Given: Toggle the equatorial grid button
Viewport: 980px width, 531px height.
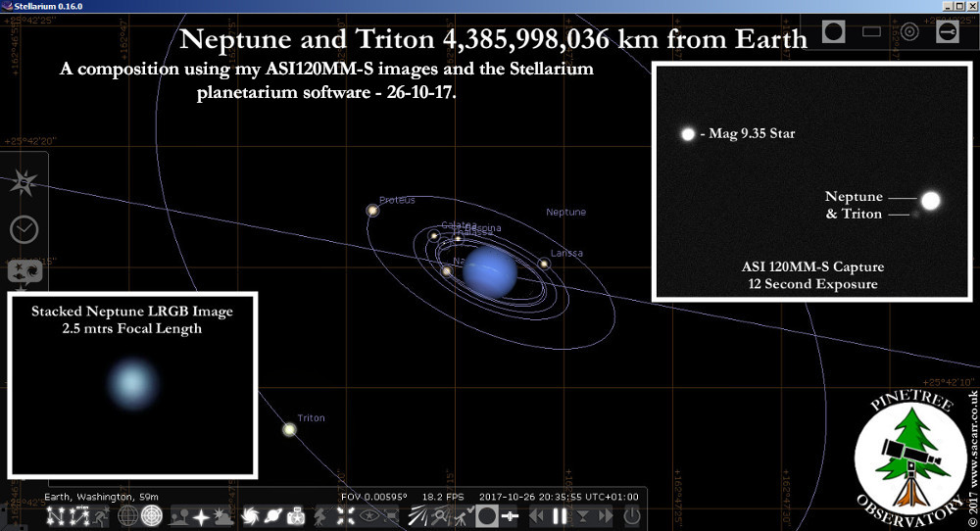Looking at the screenshot, I should click(127, 516).
